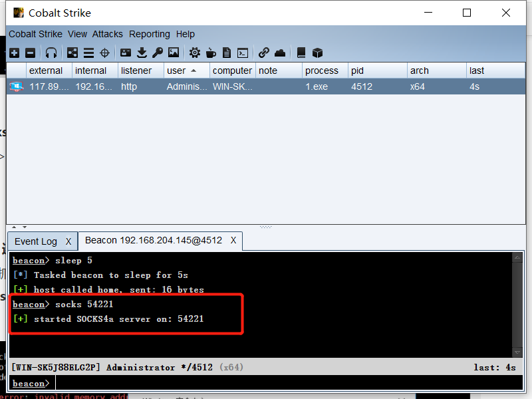The width and height of the screenshot is (532, 399).
Task: Open the Attacks menu
Action: click(x=108, y=35)
